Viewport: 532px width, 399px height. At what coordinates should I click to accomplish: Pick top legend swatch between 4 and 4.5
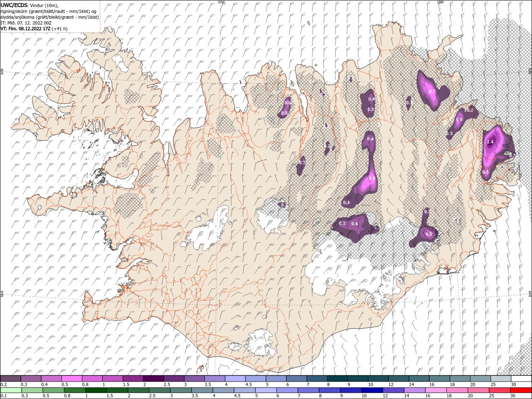pyautogui.click(x=235, y=379)
